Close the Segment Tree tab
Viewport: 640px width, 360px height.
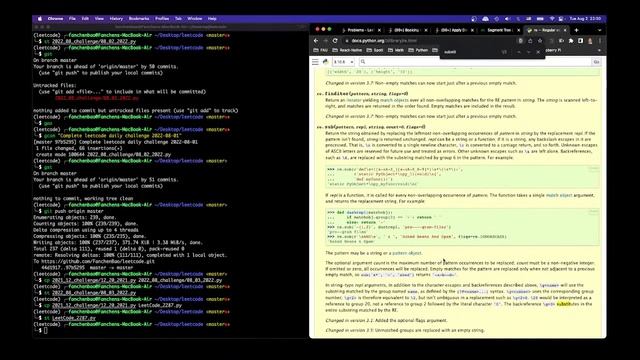(519, 30)
